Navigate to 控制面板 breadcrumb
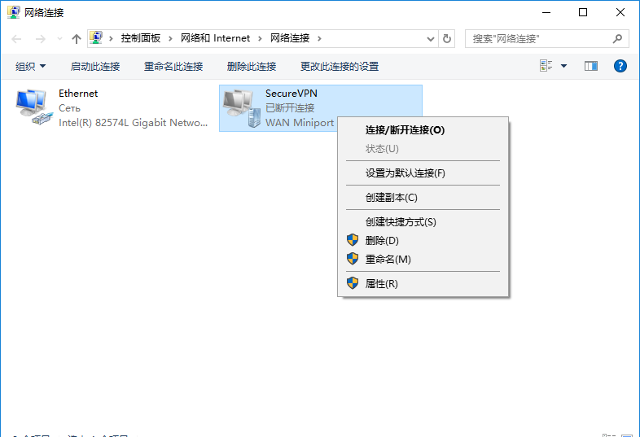640x437 pixels. click(140, 38)
